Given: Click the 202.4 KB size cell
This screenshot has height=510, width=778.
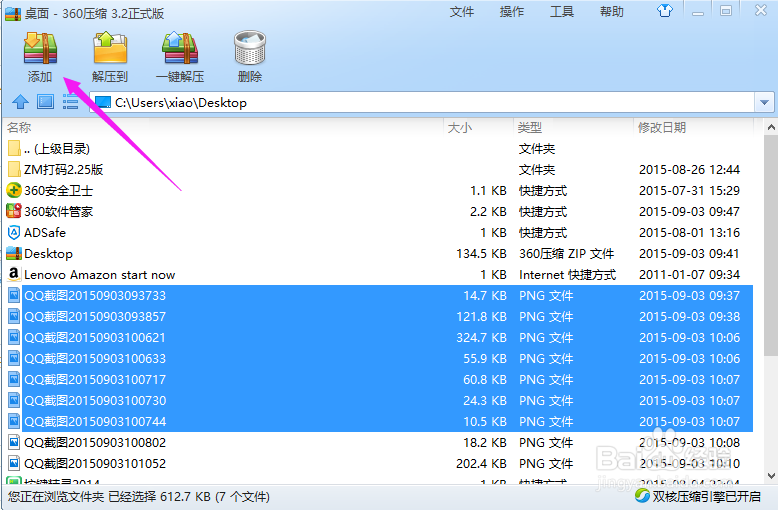Looking at the screenshot, I should point(481,463).
